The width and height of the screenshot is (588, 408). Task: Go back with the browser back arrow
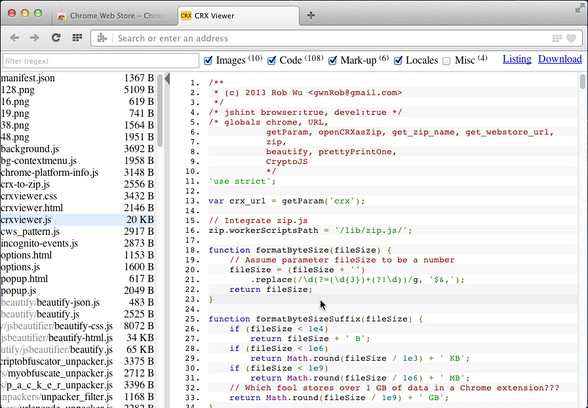pyautogui.click(x=15, y=38)
